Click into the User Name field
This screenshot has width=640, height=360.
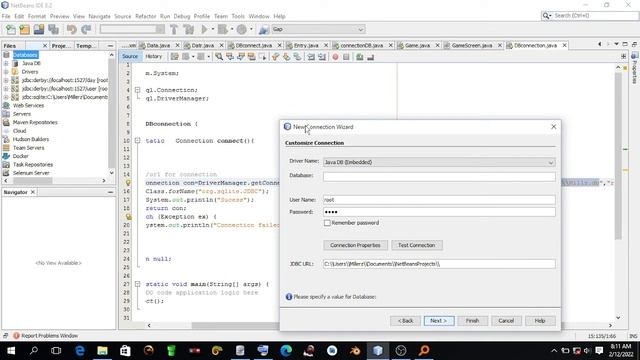tap(439, 200)
